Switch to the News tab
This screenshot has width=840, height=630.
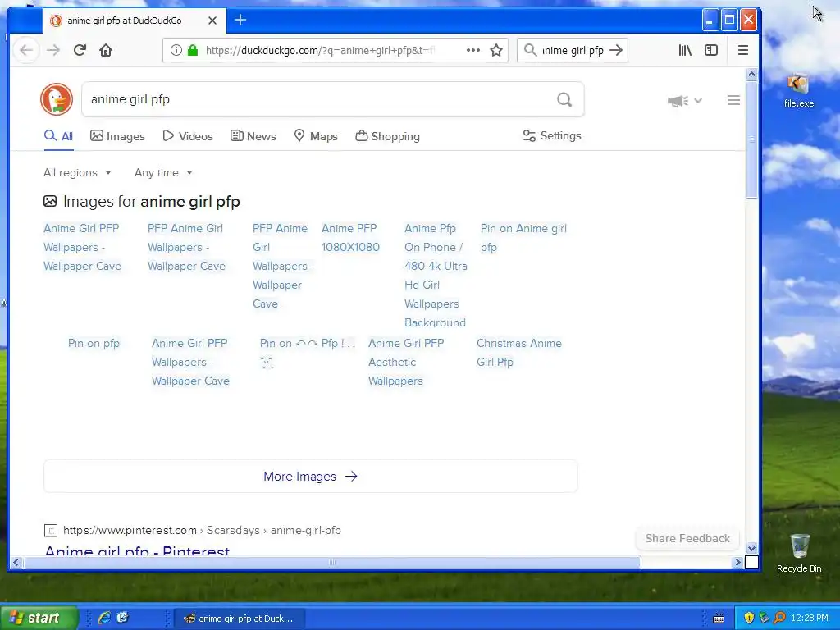click(x=253, y=136)
